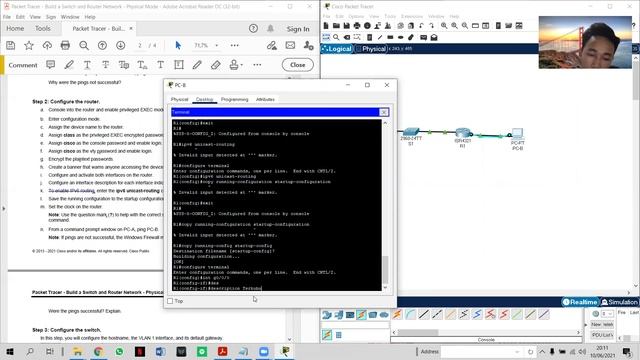640x360 pixels.
Task: Switch to Simulation mode
Action: (619, 302)
